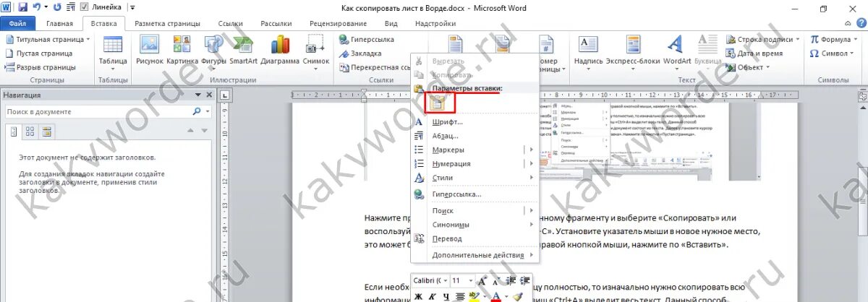Screen dimensions: 868x302
Task: Open Снимок screenshot tool
Action: click(x=316, y=51)
